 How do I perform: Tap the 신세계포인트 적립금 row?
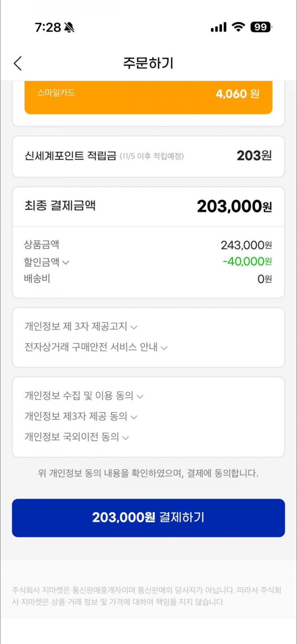(x=148, y=156)
